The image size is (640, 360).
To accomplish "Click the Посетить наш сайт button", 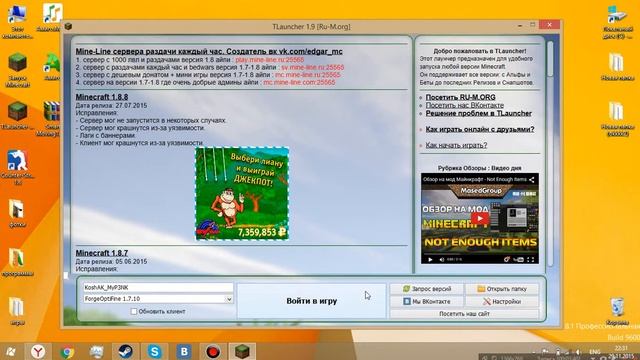I will tap(464, 314).
